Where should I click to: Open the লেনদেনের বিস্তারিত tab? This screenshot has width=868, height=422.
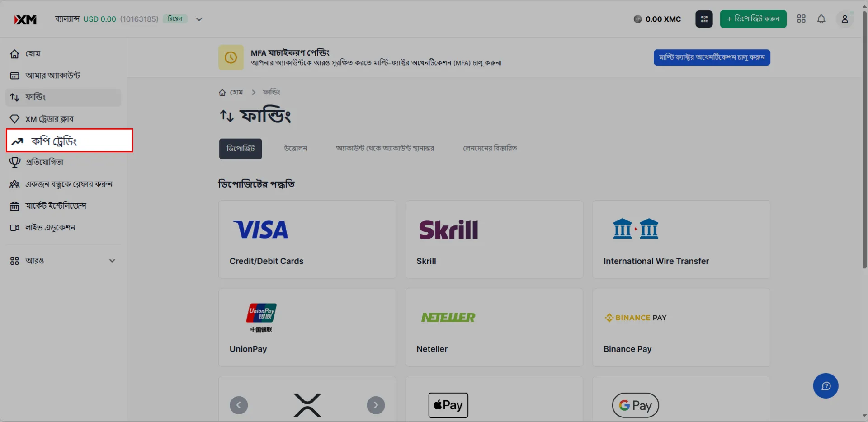(x=490, y=149)
